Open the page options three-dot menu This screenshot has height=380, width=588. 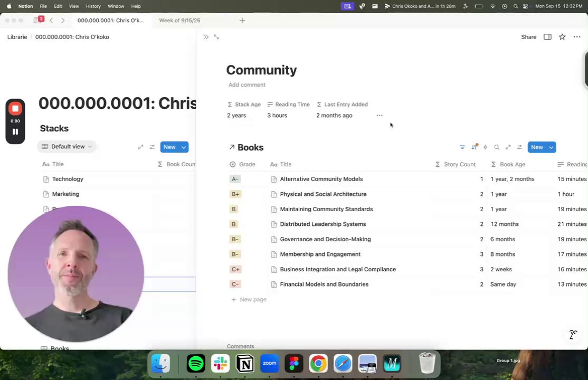click(577, 37)
